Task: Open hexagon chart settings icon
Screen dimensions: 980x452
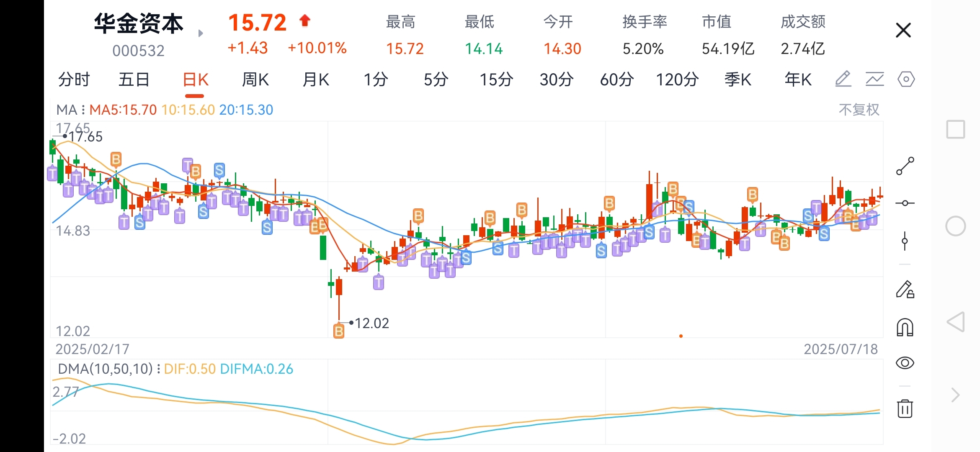Action: (906, 79)
